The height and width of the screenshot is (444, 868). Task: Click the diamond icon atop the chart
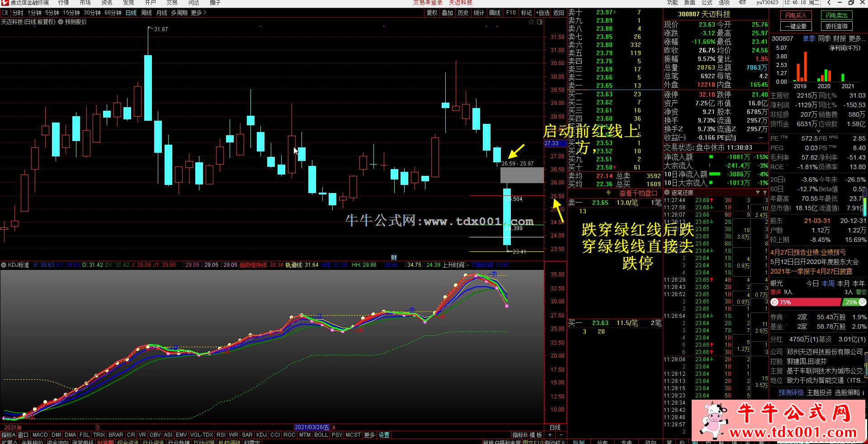coord(531,22)
